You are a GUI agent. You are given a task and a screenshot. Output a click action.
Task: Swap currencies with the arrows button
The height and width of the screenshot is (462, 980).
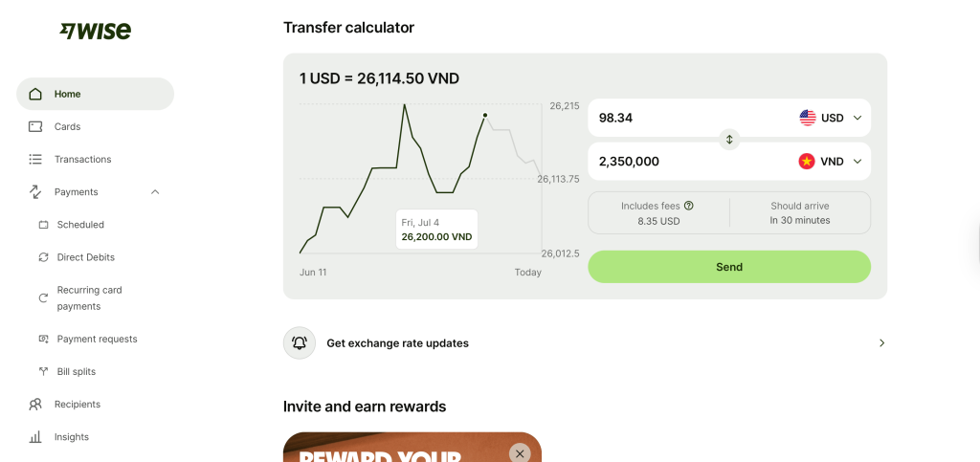(729, 140)
